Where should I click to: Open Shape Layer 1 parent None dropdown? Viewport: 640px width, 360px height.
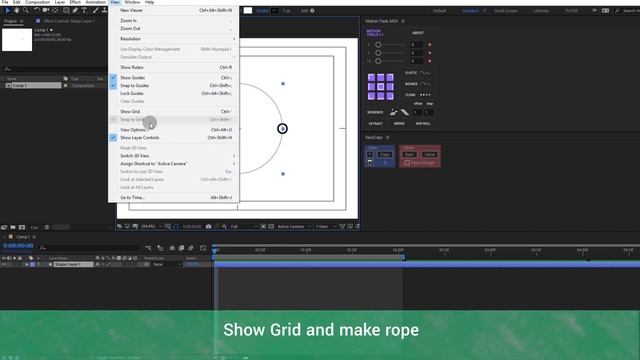167,264
